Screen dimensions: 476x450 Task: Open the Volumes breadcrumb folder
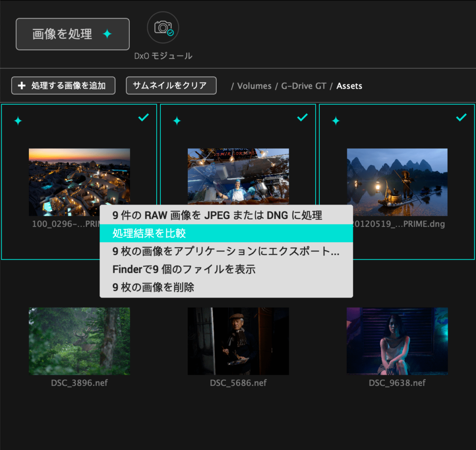tap(254, 86)
